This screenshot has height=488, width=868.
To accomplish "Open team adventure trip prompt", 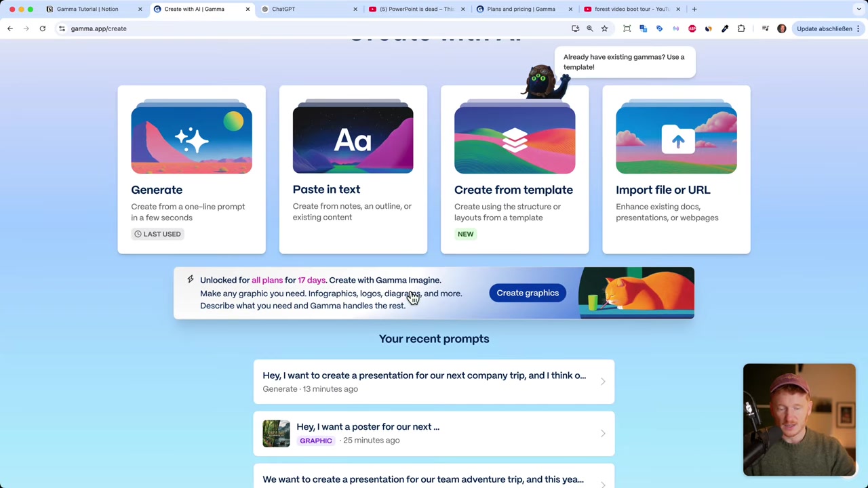I will [434, 476].
